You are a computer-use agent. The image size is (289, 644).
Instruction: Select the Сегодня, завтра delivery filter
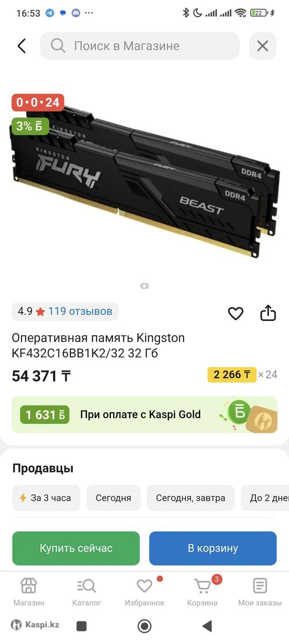click(191, 498)
